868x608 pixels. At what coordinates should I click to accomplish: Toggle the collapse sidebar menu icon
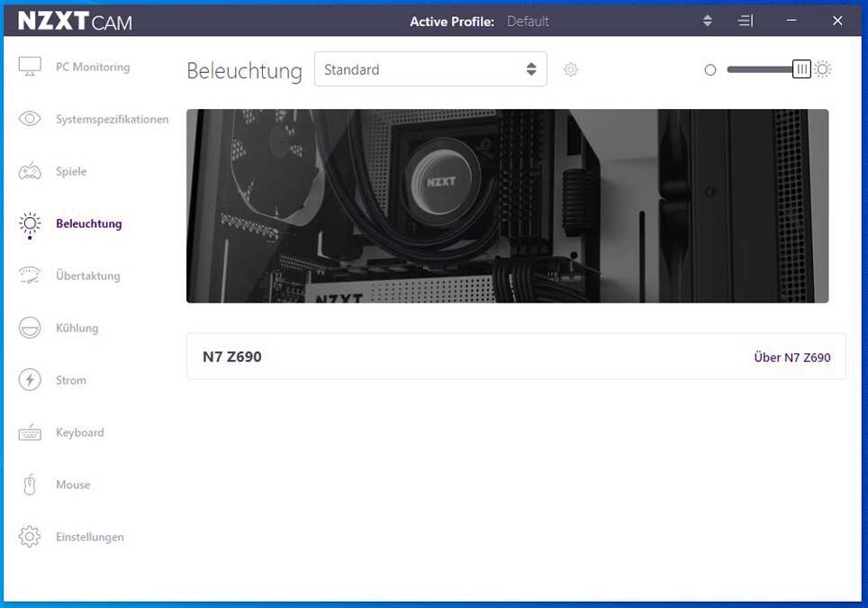pyautogui.click(x=746, y=21)
